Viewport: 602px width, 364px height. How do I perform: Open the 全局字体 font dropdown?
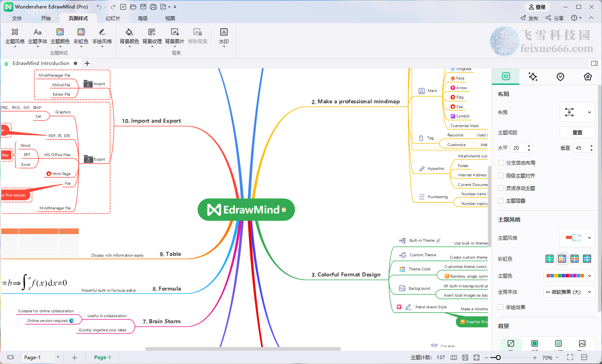(569, 292)
